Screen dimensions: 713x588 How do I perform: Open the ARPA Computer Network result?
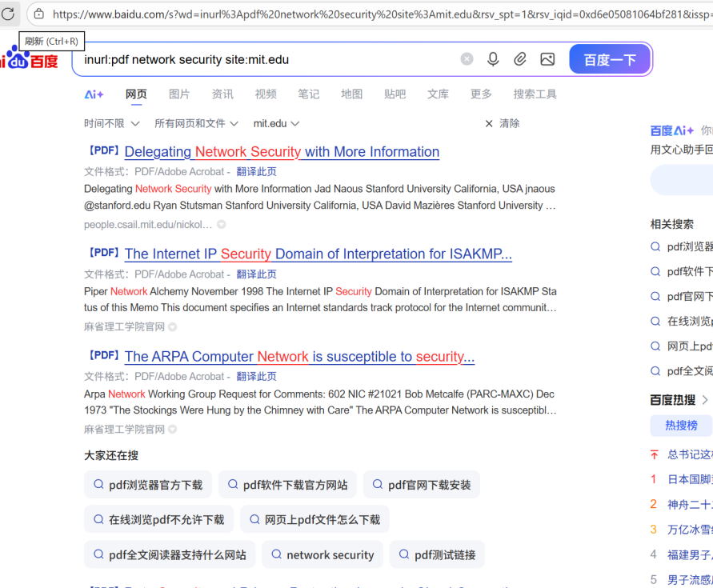(x=299, y=357)
